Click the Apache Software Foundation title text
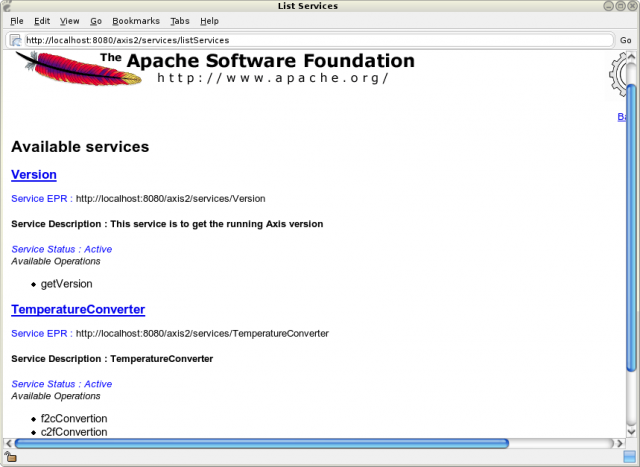Image resolution: width=640 pixels, height=467 pixels. (258, 60)
